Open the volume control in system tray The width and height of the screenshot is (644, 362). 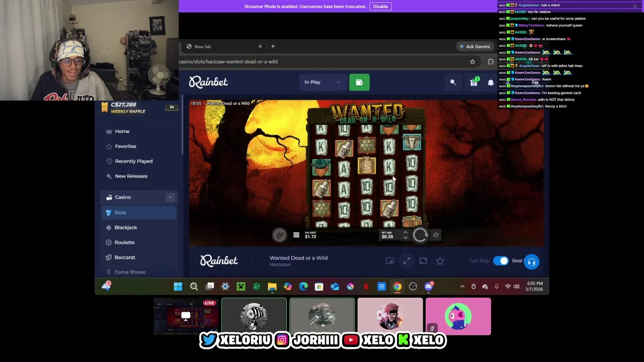coord(516,287)
